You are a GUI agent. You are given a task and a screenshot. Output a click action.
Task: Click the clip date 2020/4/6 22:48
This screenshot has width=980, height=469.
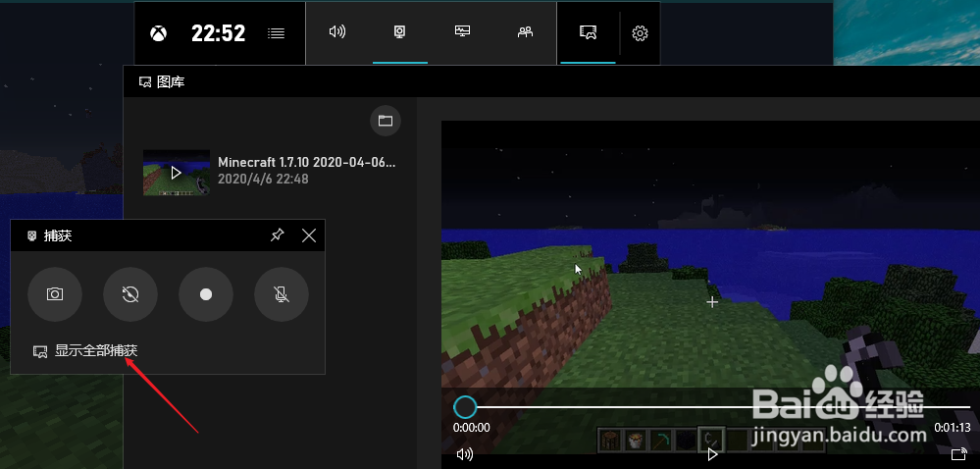(x=263, y=180)
